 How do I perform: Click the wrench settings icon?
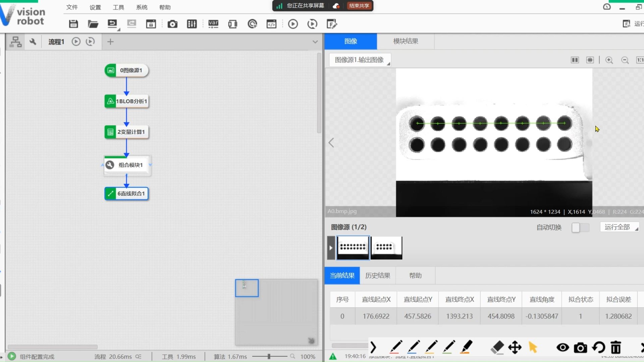(x=33, y=42)
